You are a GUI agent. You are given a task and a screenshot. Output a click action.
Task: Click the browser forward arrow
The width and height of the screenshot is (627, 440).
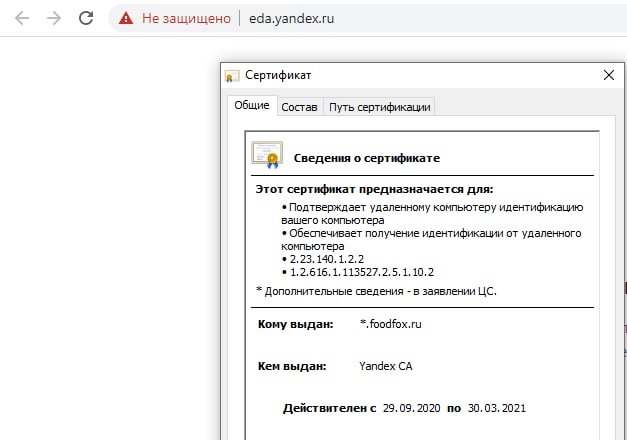click(x=54, y=18)
